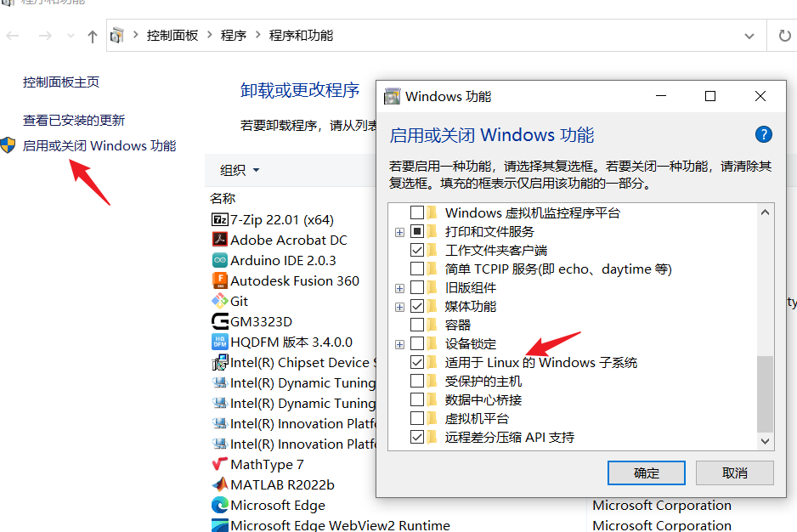Click the 名称 column header
The height and width of the screenshot is (532, 797).
223,198
